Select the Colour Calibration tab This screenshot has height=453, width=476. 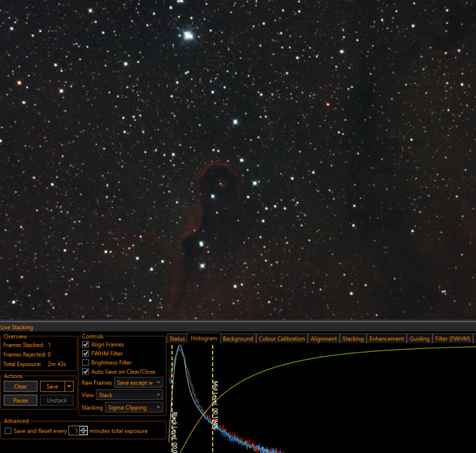click(x=281, y=339)
